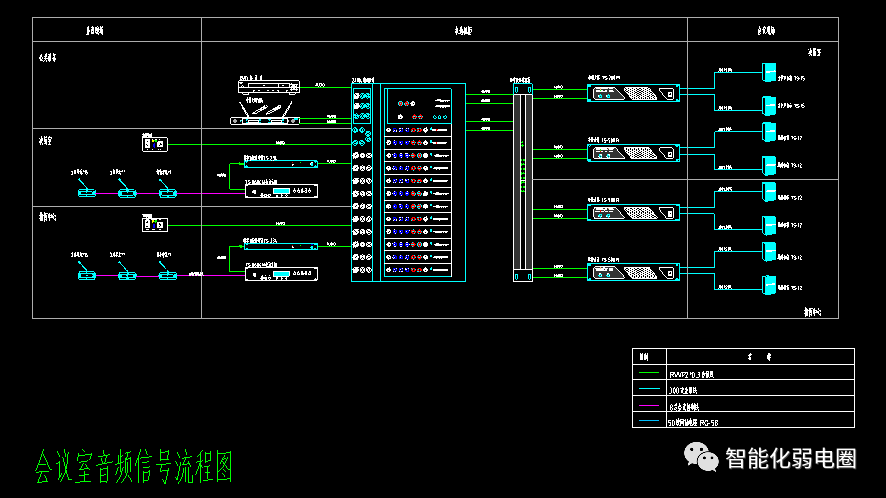Click the mixer master section at the top
Screen dimensions: 886x498
tap(418, 106)
